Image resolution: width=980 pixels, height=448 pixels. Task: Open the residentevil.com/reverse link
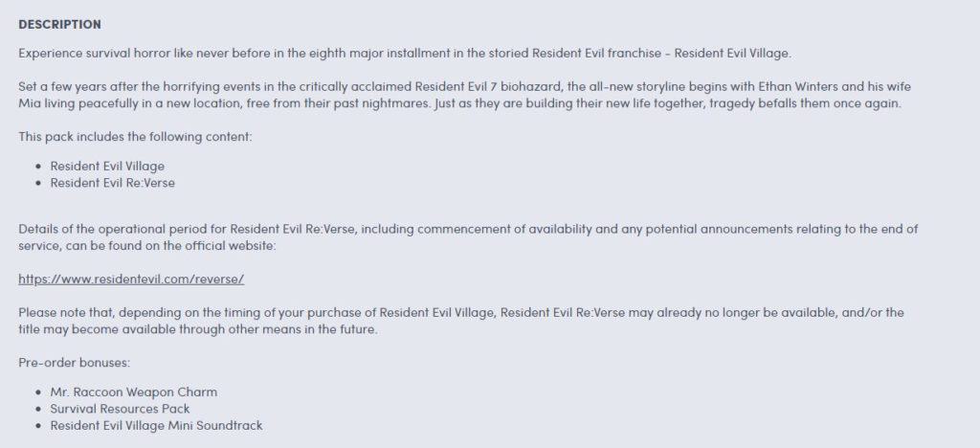(131, 280)
